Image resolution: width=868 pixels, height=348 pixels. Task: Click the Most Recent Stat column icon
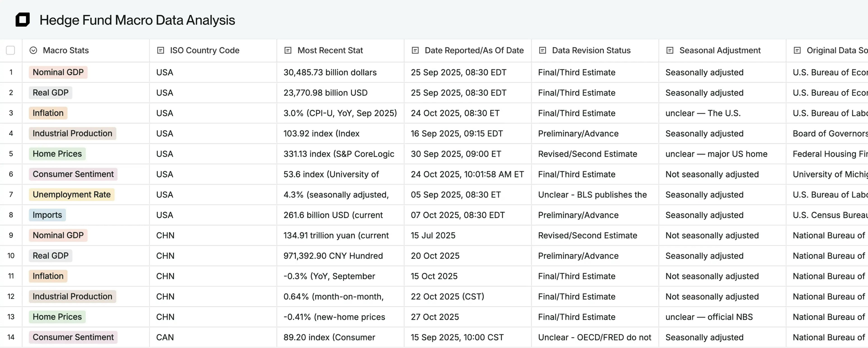click(x=288, y=50)
